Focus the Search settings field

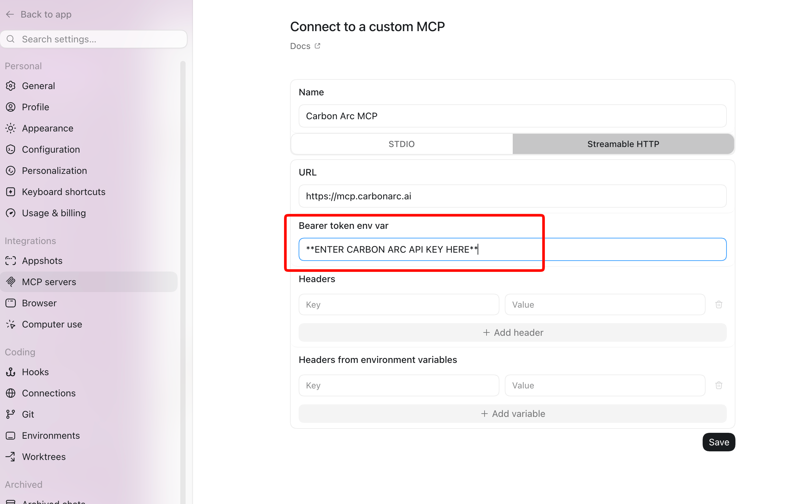[x=94, y=39]
